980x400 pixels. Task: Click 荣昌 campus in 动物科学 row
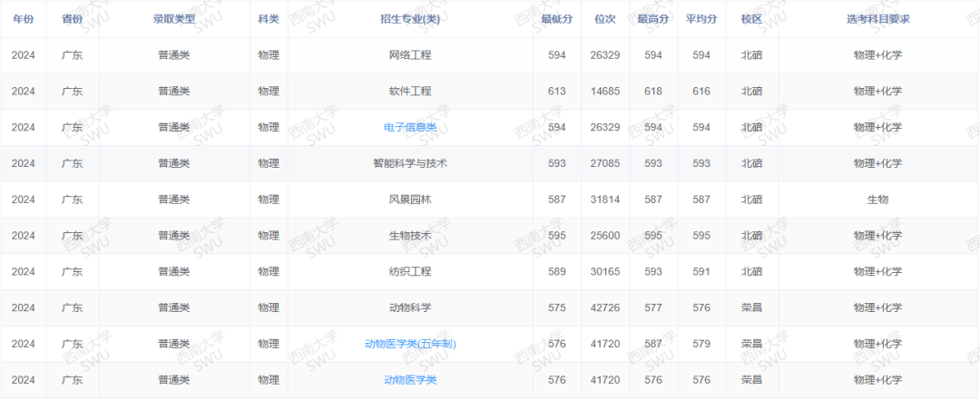[x=752, y=307]
